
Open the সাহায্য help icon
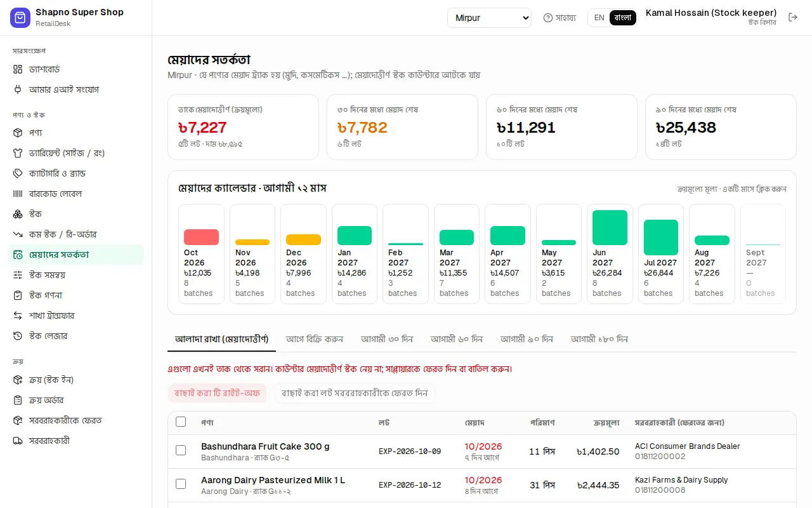(x=548, y=18)
